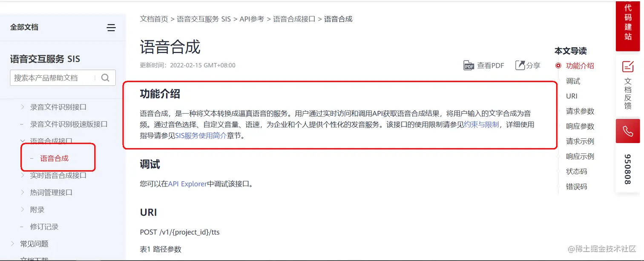Select 语音合成 item in sidebar tree
The width and height of the screenshot is (644, 261).
(x=54, y=158)
